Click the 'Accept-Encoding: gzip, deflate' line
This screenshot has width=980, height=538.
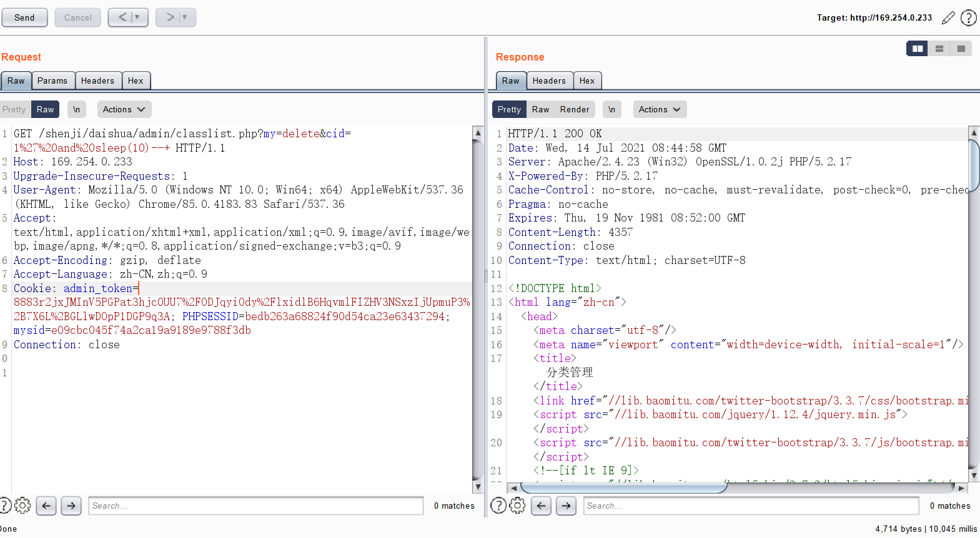[x=107, y=260]
